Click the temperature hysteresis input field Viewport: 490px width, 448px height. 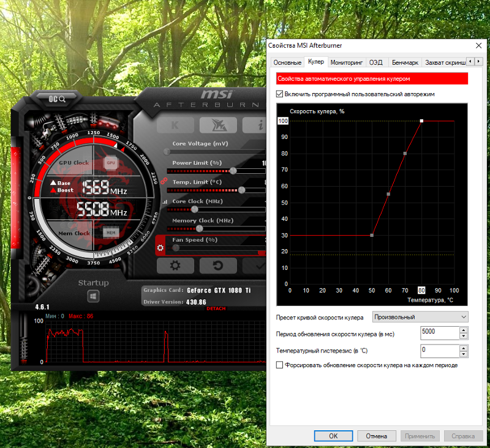click(x=440, y=351)
